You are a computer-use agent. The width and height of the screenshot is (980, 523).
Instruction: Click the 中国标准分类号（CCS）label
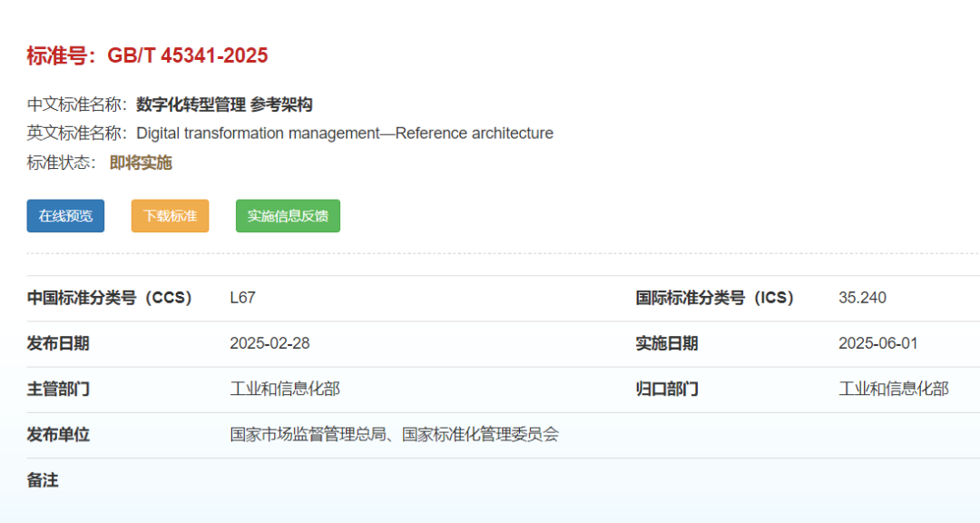pyautogui.click(x=110, y=298)
